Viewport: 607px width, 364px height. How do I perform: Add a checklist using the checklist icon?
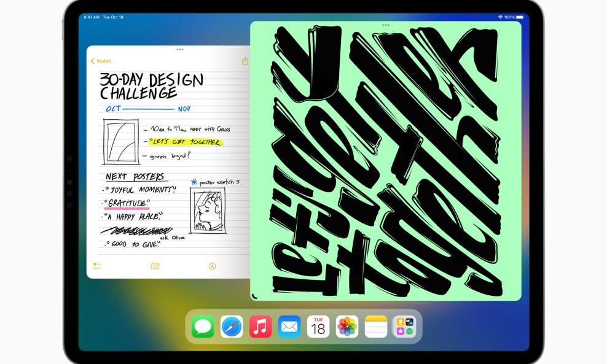click(97, 266)
